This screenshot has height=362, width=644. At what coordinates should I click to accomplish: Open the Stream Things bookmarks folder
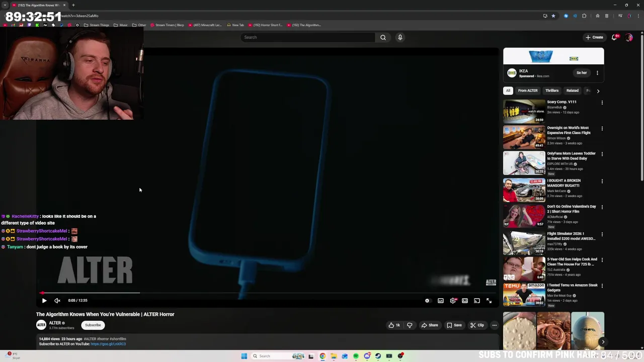tap(96, 25)
